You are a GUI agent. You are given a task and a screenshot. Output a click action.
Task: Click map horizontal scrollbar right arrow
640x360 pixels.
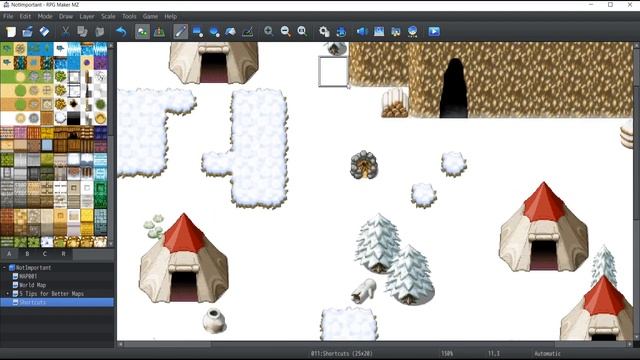(630, 344)
